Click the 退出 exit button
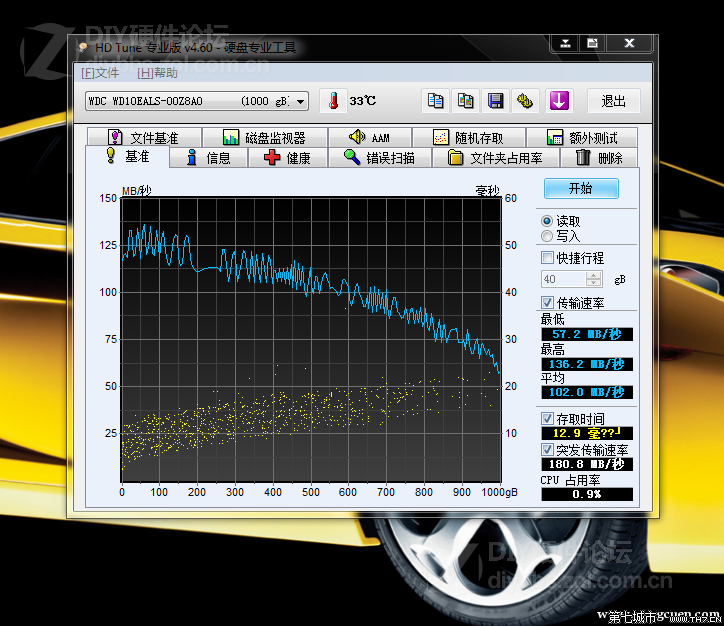The height and width of the screenshot is (626, 724). click(x=613, y=101)
